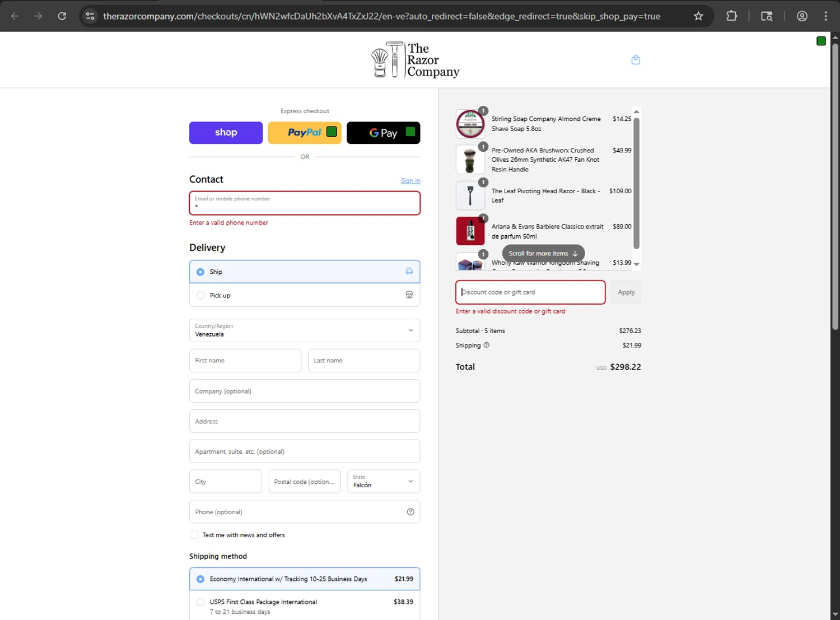Click into the City field
Image resolution: width=840 pixels, height=620 pixels.
226,482
